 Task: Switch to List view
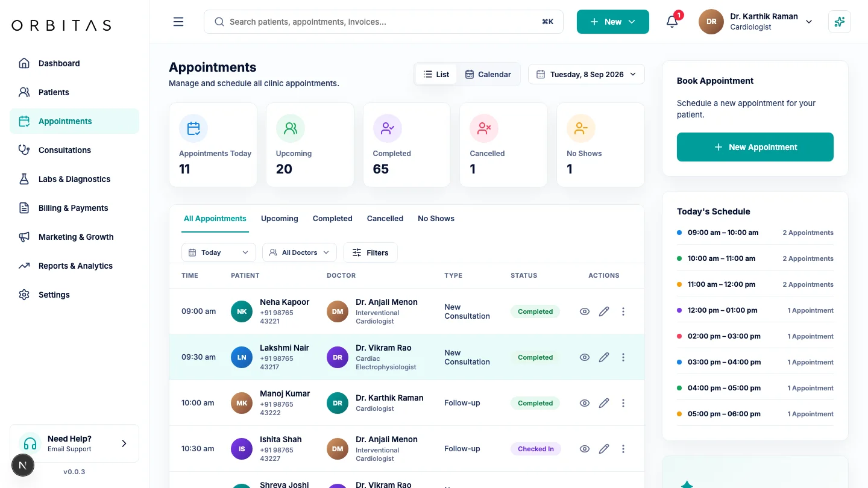coord(436,74)
